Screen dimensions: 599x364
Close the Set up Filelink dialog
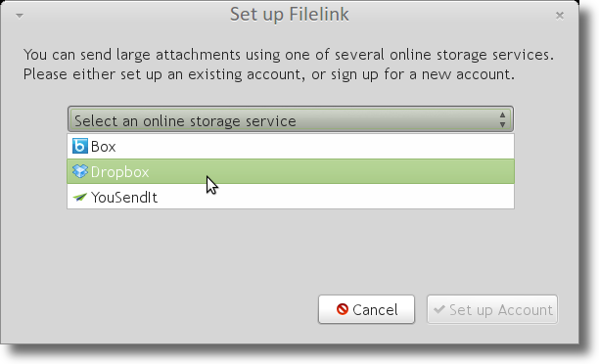click(x=560, y=16)
